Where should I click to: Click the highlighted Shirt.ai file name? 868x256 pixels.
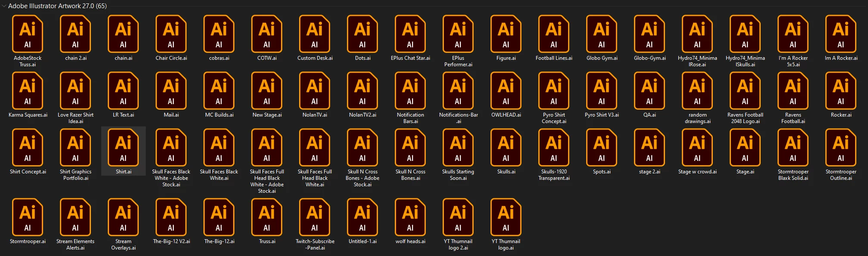point(123,172)
